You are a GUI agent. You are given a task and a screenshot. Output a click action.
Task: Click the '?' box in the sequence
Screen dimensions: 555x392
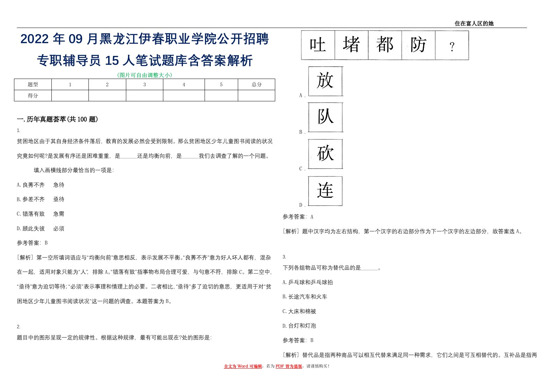pyautogui.click(x=452, y=45)
